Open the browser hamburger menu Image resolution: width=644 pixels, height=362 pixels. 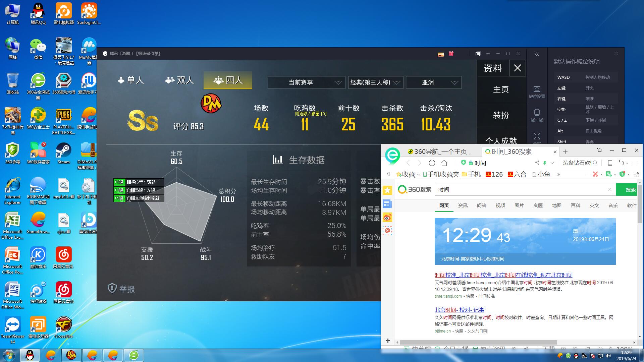636,163
